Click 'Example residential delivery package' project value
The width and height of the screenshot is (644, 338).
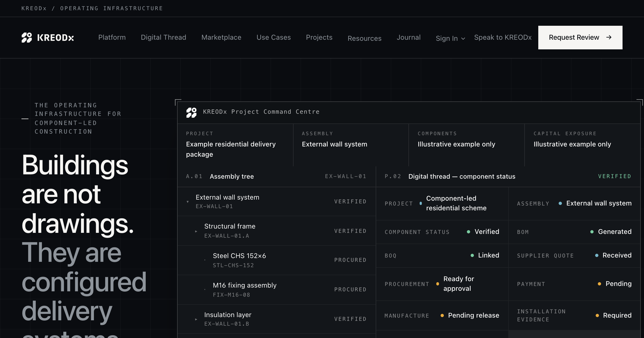click(231, 149)
